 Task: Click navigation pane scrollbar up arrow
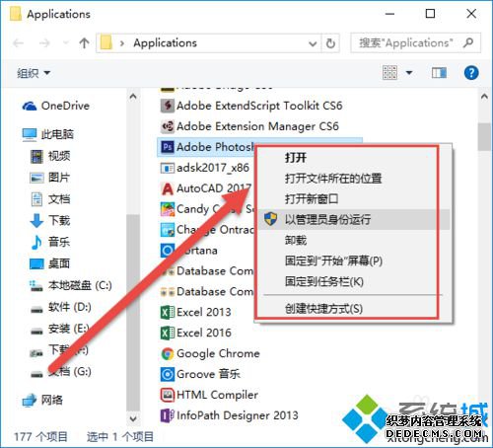133,97
